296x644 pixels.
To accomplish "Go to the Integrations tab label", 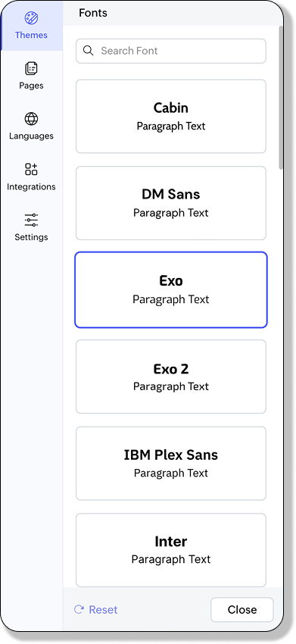I will click(x=31, y=186).
